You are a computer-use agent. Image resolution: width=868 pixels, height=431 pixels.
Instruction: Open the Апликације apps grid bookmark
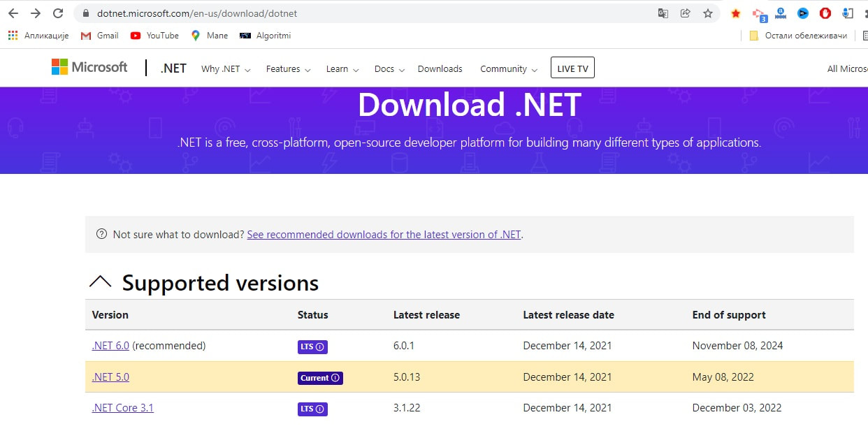tap(38, 36)
